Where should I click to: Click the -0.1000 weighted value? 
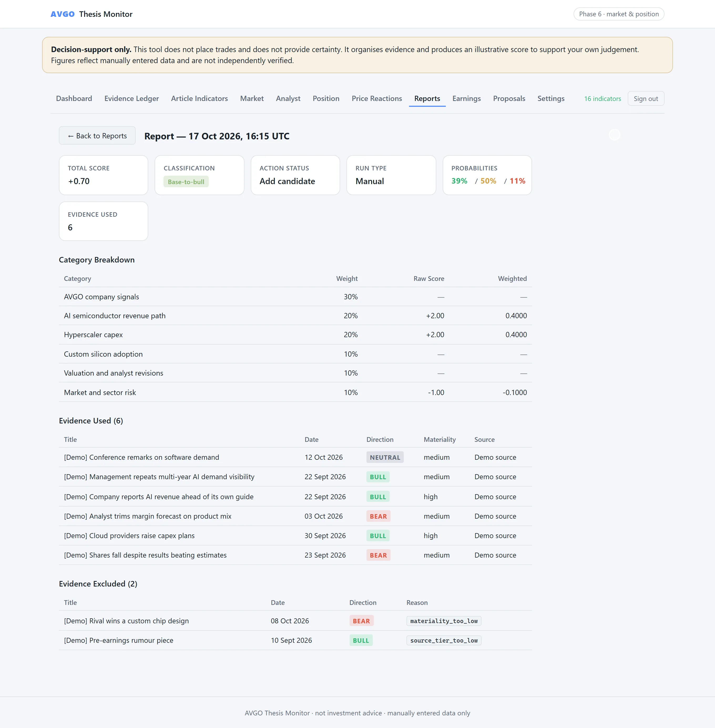click(x=514, y=393)
